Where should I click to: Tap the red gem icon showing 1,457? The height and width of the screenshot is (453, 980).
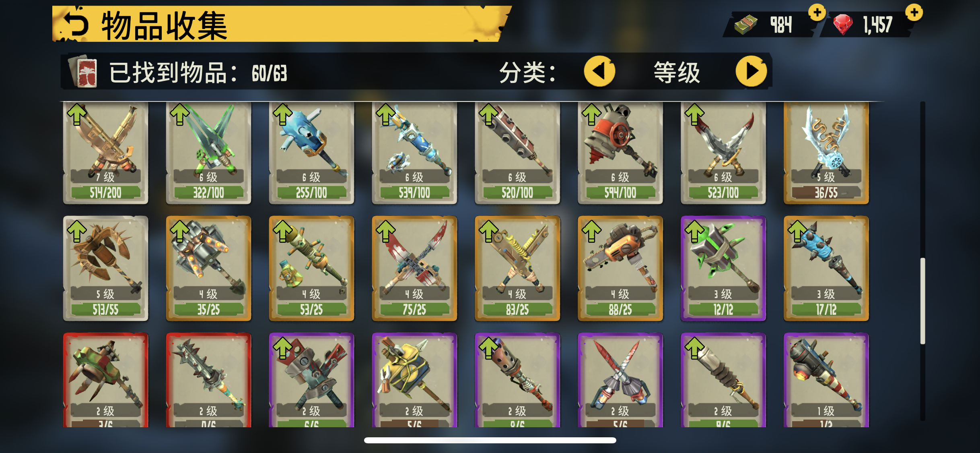(842, 25)
